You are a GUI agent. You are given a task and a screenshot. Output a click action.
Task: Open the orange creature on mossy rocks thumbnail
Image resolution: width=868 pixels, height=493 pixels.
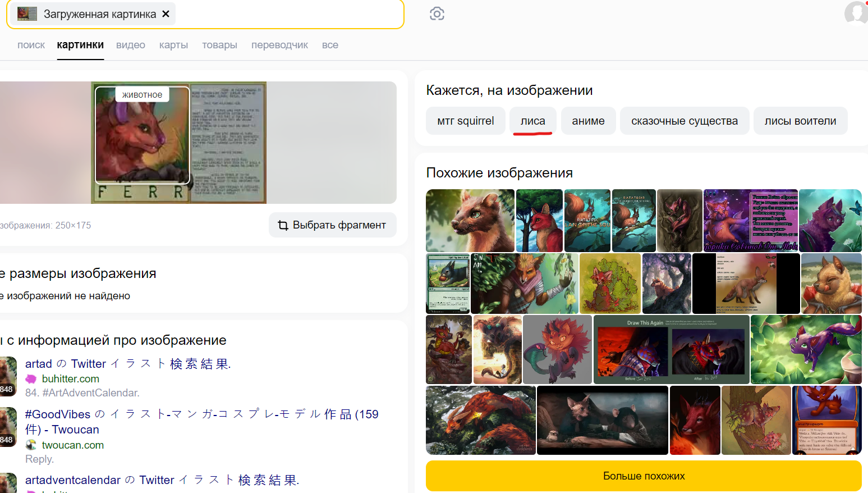[481, 421]
